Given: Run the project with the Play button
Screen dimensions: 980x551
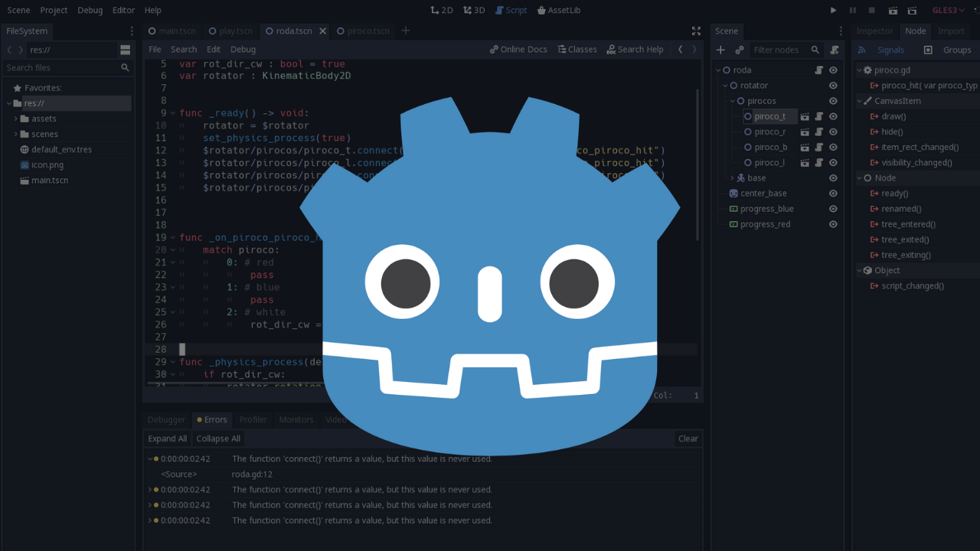Looking at the screenshot, I should pos(834,10).
